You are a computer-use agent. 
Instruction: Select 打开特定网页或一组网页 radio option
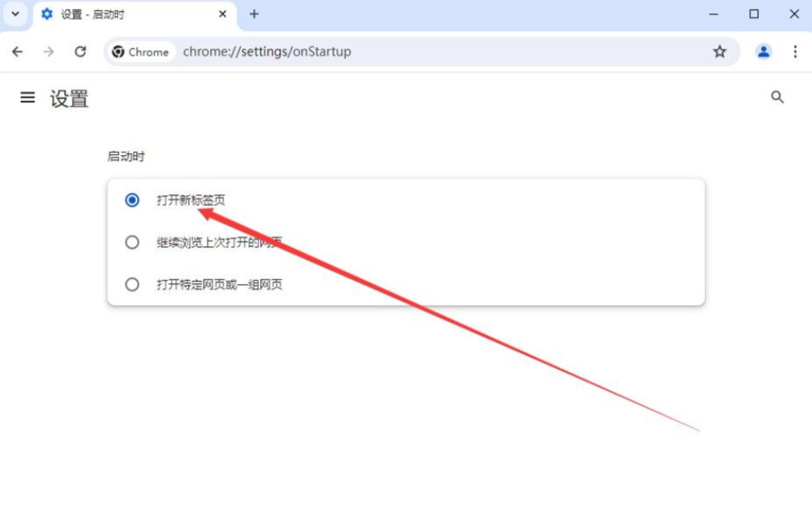click(132, 284)
